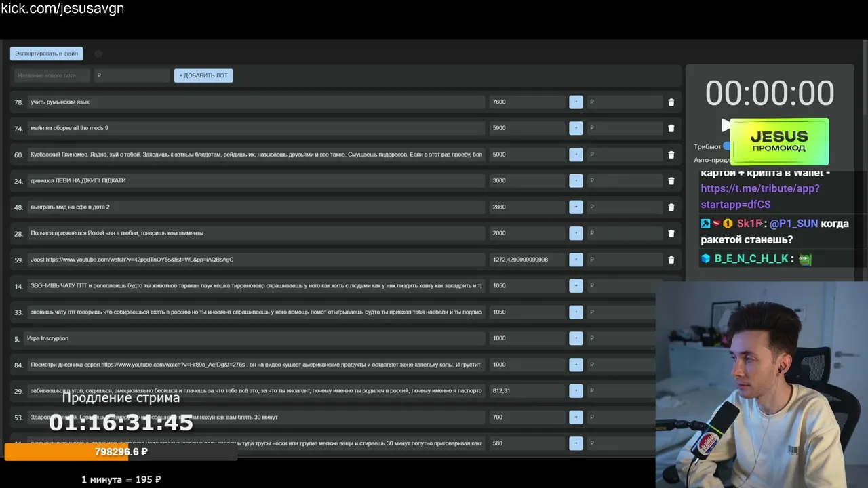The height and width of the screenshot is (488, 868).
Task: Edit the 'Полчаса признаёшся Йокай чан' lot name
Action: click(256, 233)
